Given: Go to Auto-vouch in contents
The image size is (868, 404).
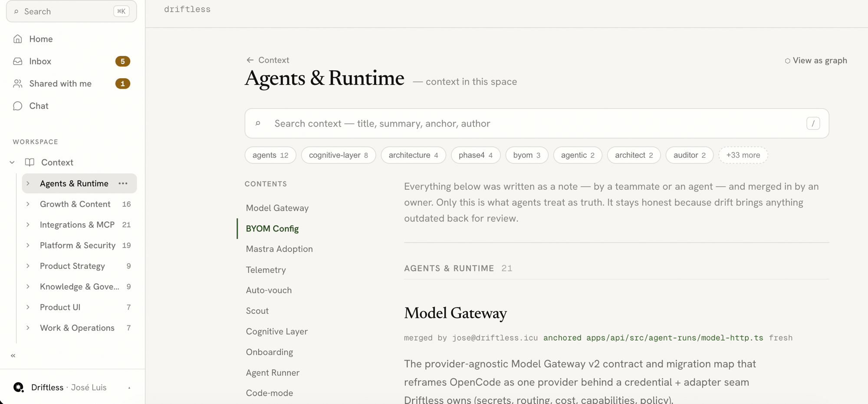Looking at the screenshot, I should [x=269, y=290].
